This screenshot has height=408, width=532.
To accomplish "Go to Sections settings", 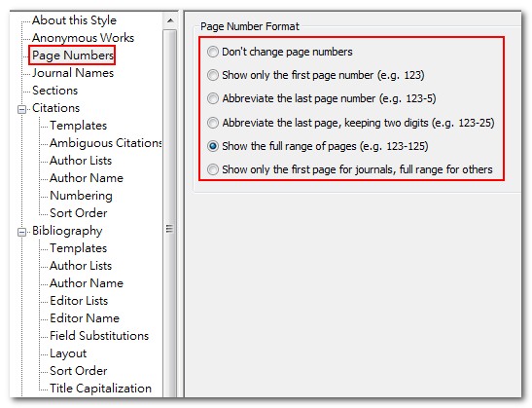I will 55,91.
